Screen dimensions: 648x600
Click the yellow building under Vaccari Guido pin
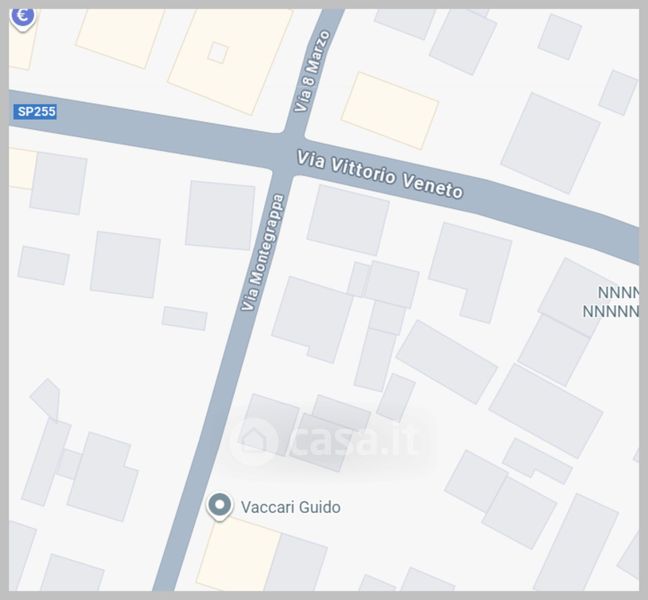[x=239, y=554]
